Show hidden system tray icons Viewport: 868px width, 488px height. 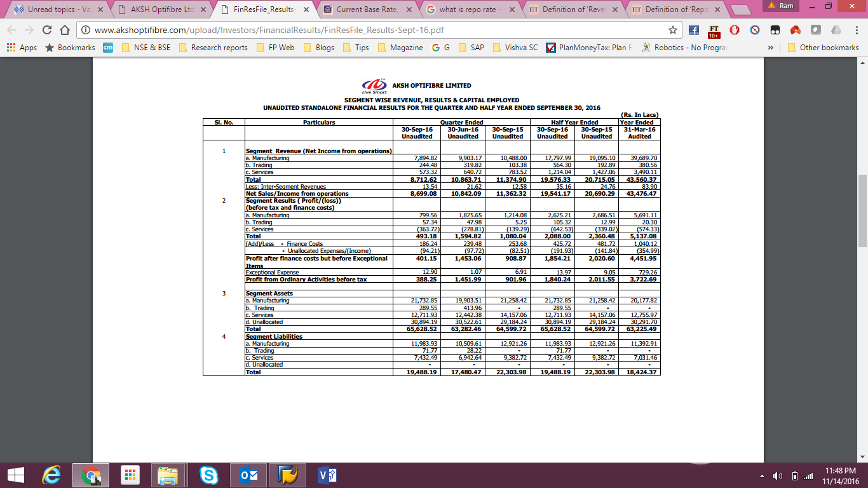763,476
